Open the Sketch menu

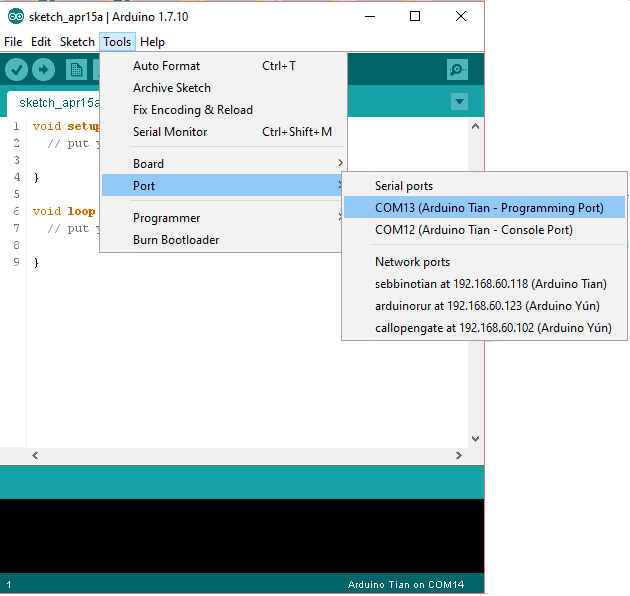[77, 42]
